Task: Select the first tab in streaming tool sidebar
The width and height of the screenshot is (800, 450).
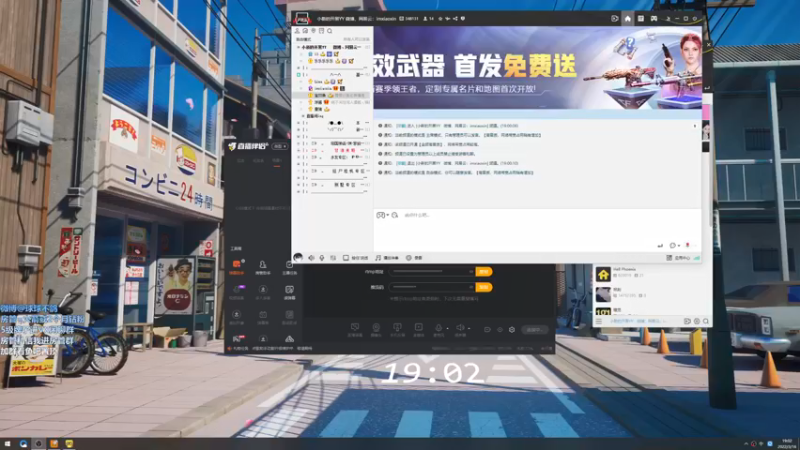Action: (x=240, y=161)
